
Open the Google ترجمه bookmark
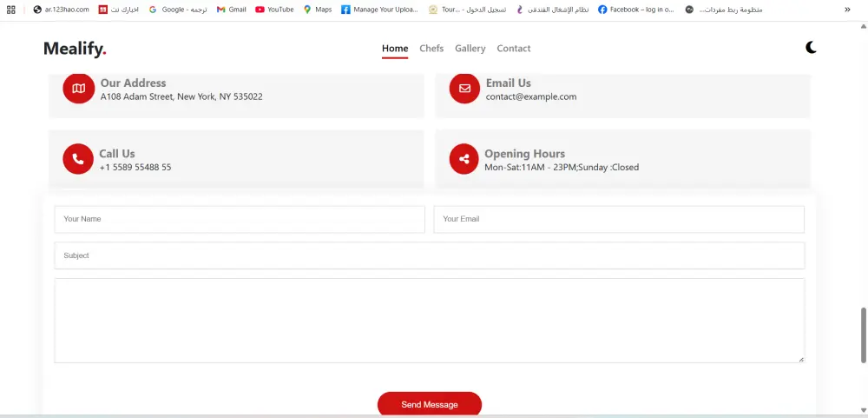[178, 10]
